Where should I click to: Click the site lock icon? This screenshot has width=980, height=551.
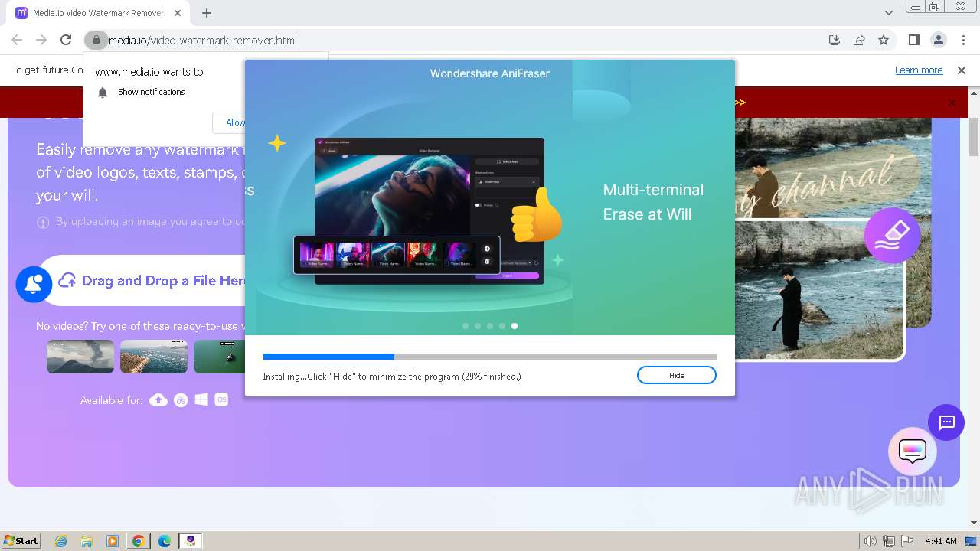(x=95, y=40)
